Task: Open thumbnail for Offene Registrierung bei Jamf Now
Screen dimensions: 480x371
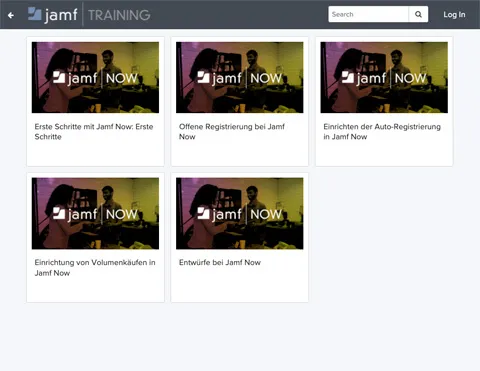Action: 240,77
